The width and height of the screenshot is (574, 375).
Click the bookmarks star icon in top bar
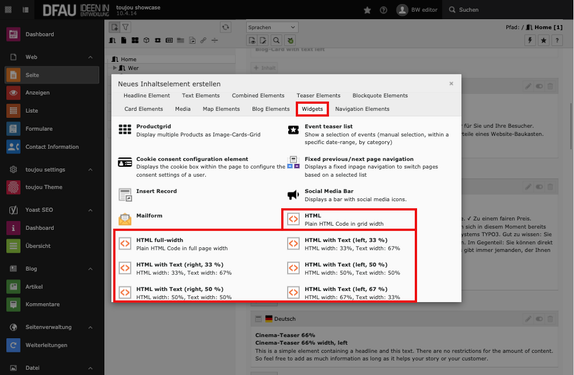coord(367,10)
